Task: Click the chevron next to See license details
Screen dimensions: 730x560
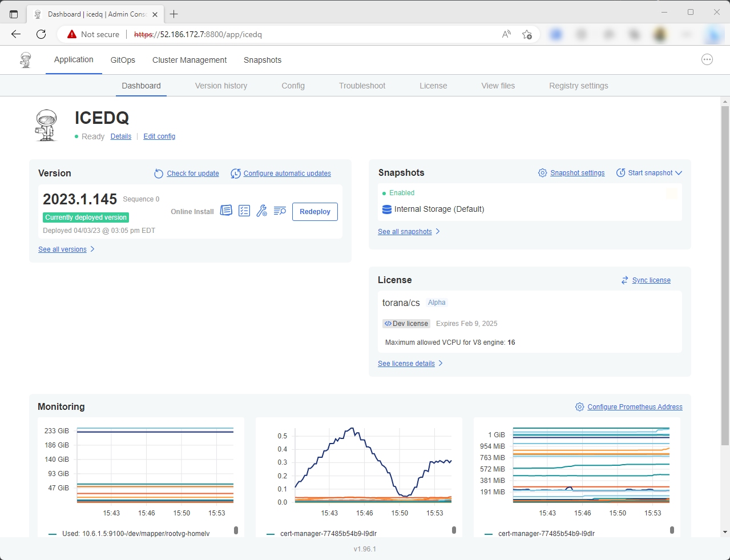Action: (x=441, y=364)
